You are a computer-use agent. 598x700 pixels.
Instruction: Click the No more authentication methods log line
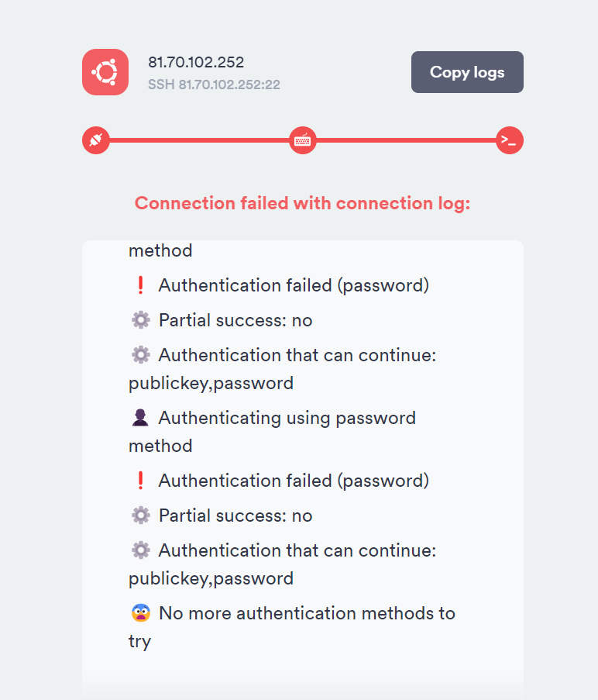[x=292, y=627]
